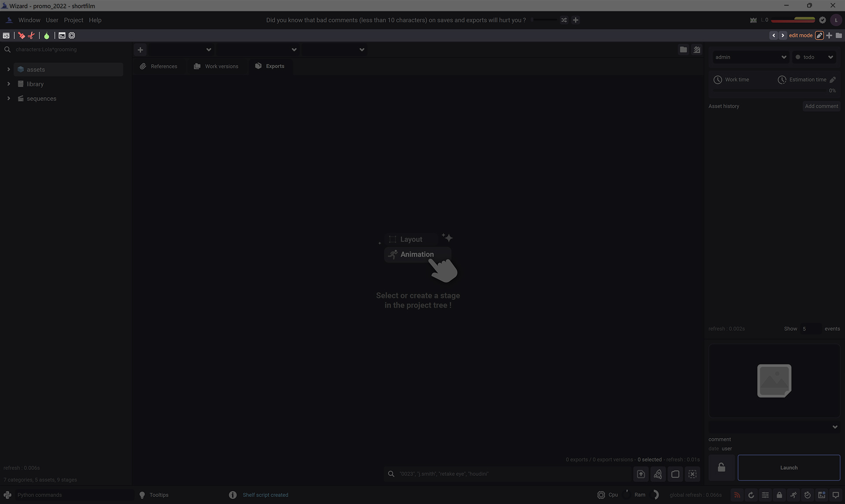
Task: Open the admin user dropdown
Action: (x=750, y=57)
